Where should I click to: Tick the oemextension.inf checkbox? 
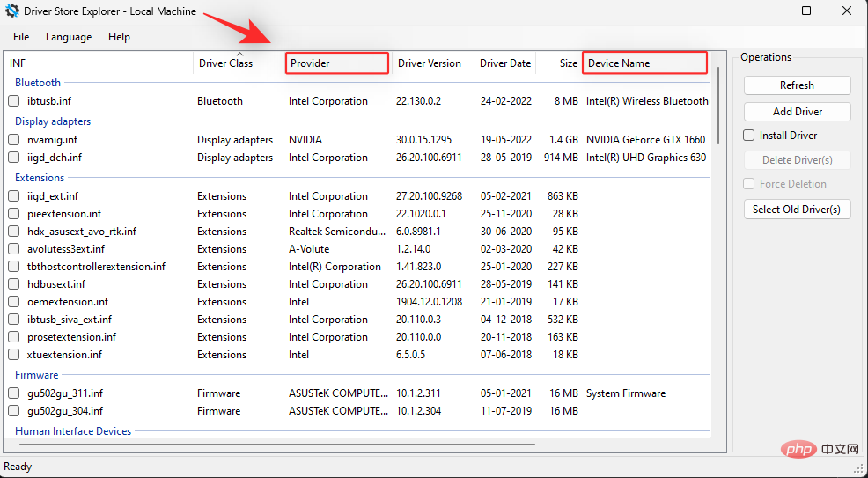14,302
